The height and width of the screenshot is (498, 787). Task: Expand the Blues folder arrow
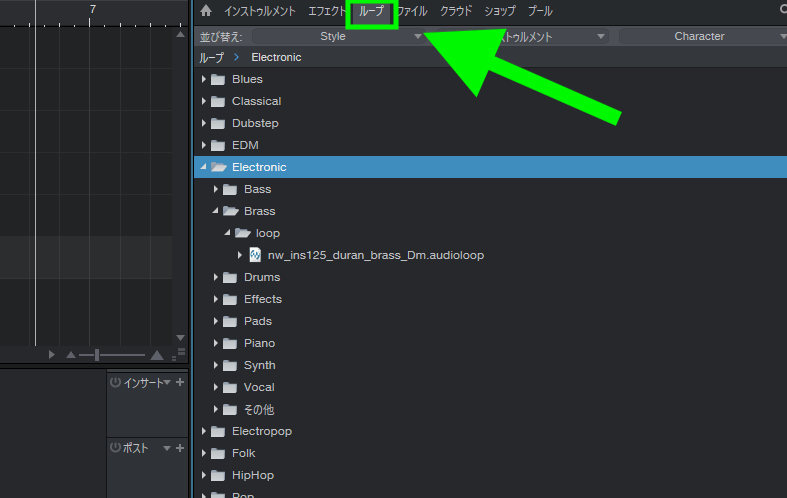[x=203, y=79]
